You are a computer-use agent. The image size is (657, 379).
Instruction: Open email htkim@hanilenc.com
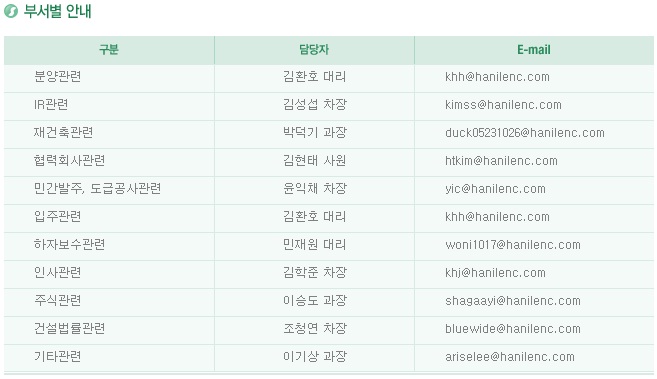click(501, 161)
